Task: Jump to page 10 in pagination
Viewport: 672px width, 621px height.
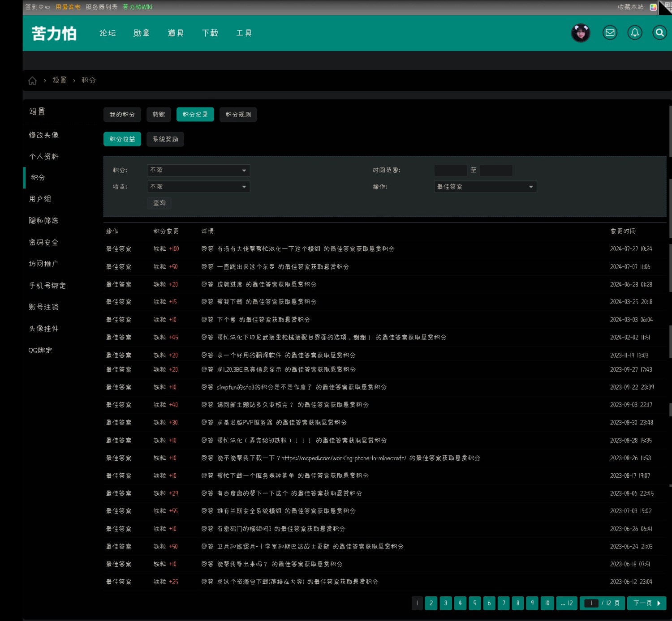Action: pos(547,603)
